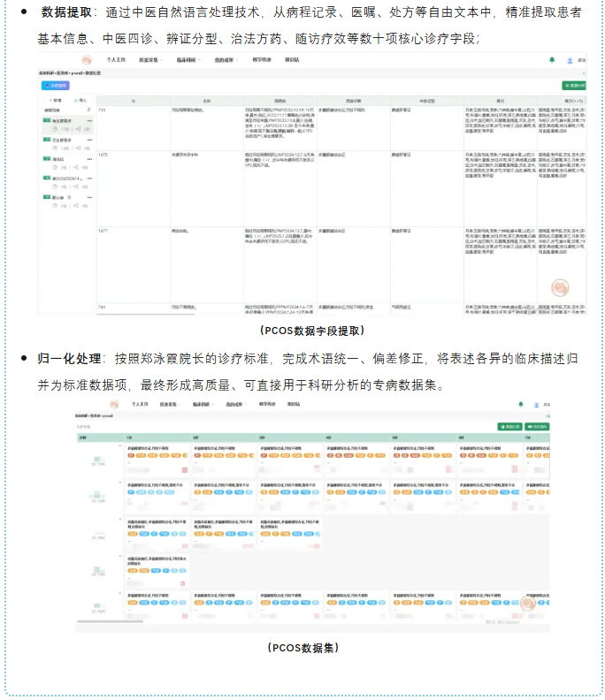Click the caption (PCOS数据集)
Screen dimensions: 605x700
pyautogui.click(x=303, y=648)
